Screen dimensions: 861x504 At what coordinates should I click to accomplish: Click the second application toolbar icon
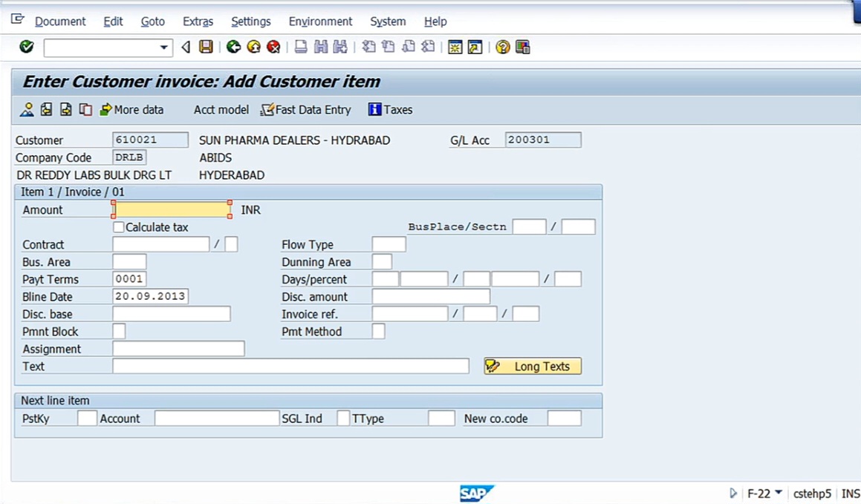click(x=46, y=110)
